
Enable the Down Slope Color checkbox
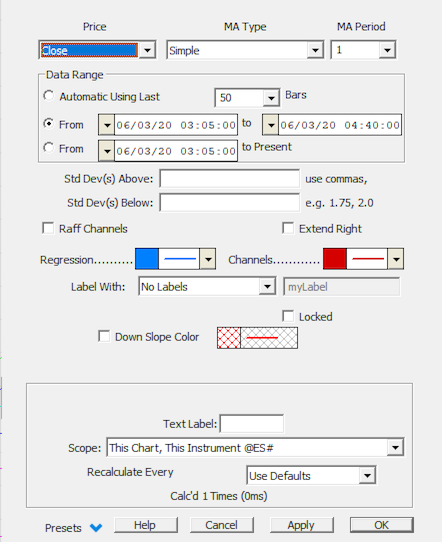(x=104, y=336)
